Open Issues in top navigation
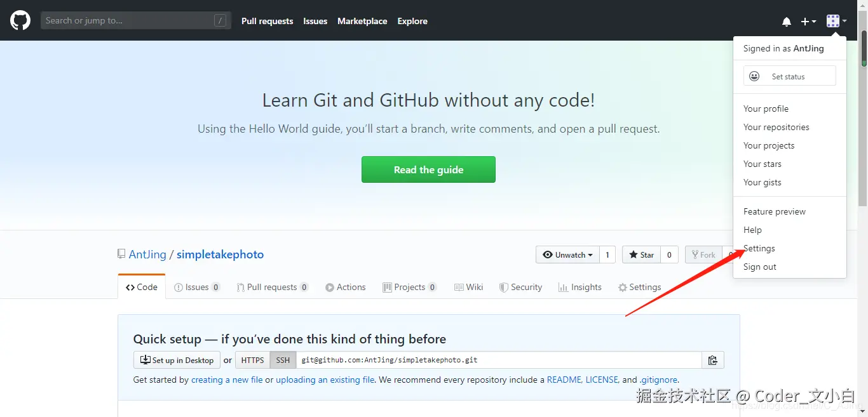Image resolution: width=868 pixels, height=417 pixels. (315, 21)
